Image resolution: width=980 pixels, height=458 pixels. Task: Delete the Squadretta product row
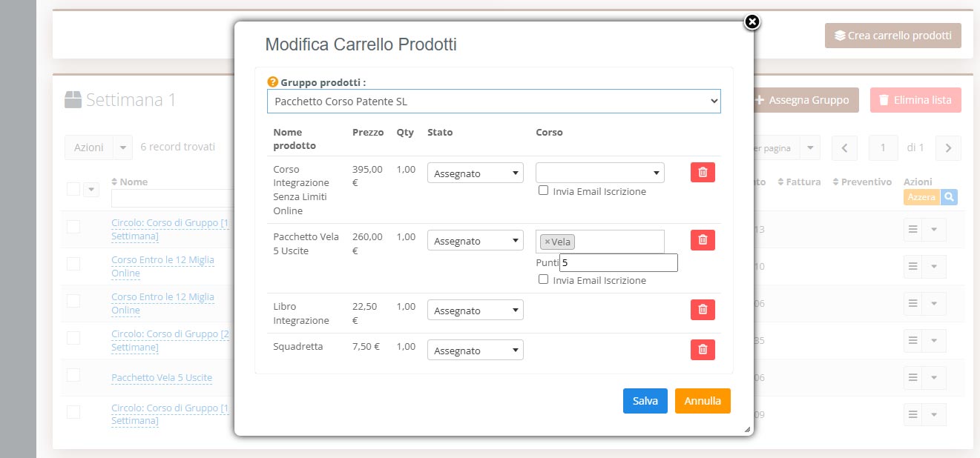point(703,350)
